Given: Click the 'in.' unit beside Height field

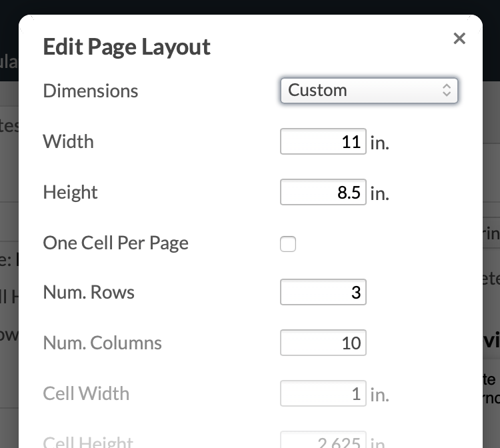Looking at the screenshot, I should coord(379,193).
